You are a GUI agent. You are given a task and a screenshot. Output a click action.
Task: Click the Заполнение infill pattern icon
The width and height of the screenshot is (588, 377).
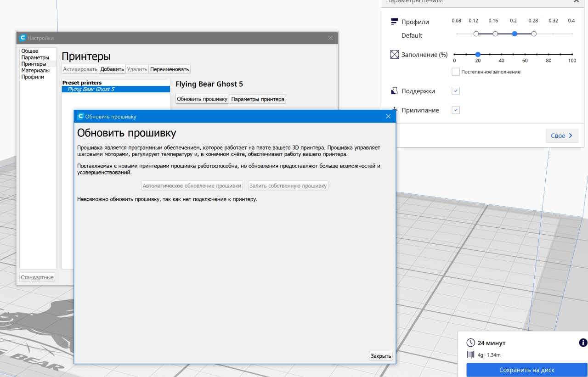click(394, 55)
